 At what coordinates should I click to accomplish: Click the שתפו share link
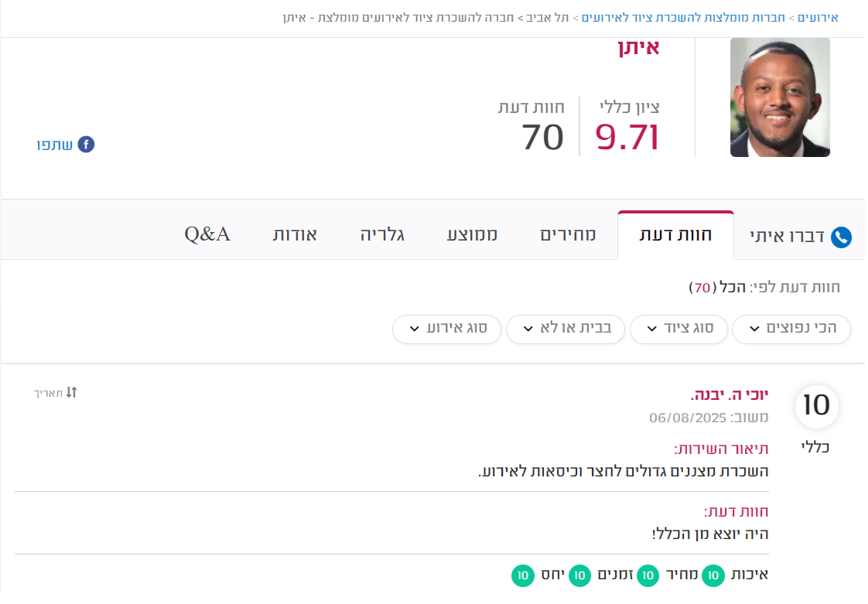pos(54,145)
